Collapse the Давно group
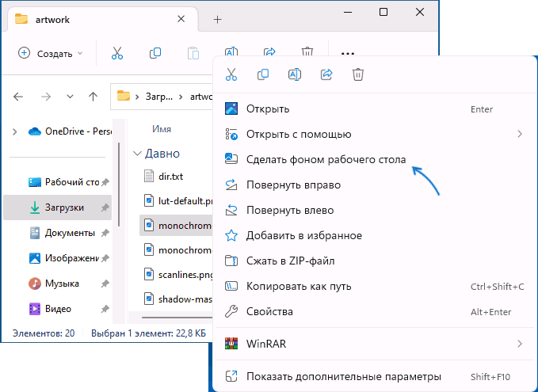 137,154
